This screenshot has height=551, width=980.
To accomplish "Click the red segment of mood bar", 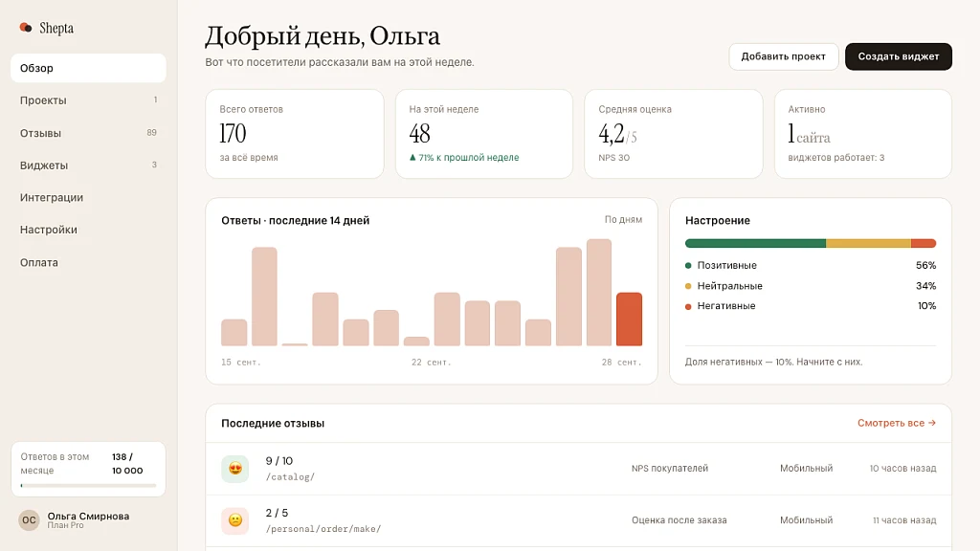I will click(x=924, y=243).
